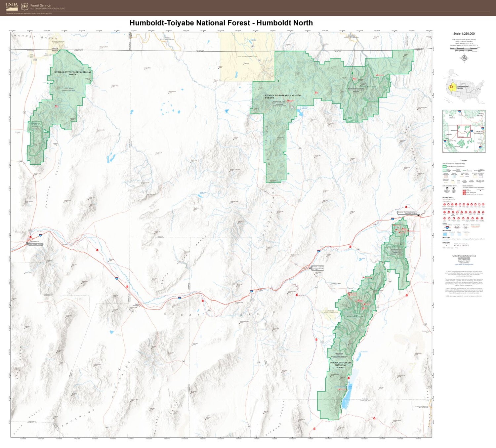Image resolution: width=496 pixels, height=448 pixels.
Task: Click the Humboldt-Toiyabe National Forest green legend swatch
Action: pyautogui.click(x=445, y=167)
